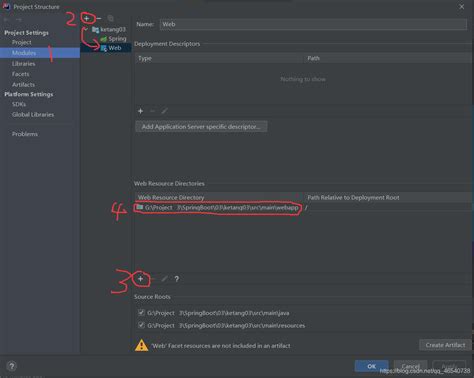Collapse the ketang03 module tree node

tap(86, 30)
